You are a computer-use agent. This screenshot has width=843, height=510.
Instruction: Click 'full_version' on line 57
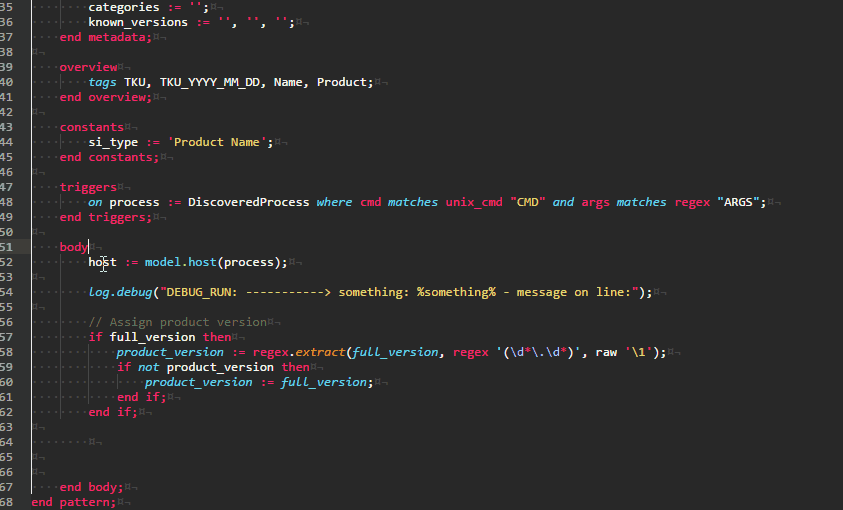tap(153, 337)
